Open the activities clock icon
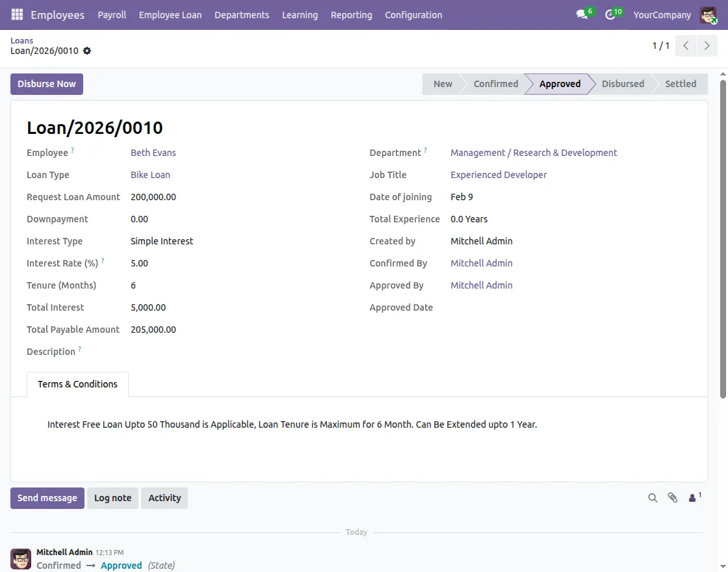This screenshot has width=728, height=572. click(x=610, y=14)
